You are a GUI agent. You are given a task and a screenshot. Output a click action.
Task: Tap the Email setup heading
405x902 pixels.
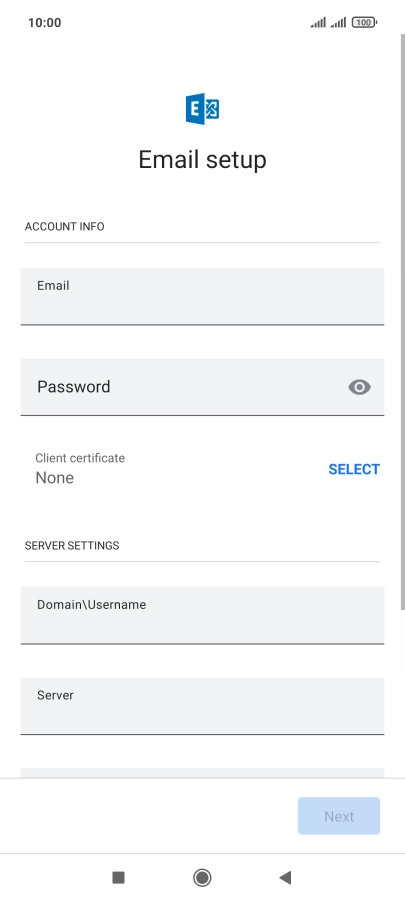coord(202,159)
